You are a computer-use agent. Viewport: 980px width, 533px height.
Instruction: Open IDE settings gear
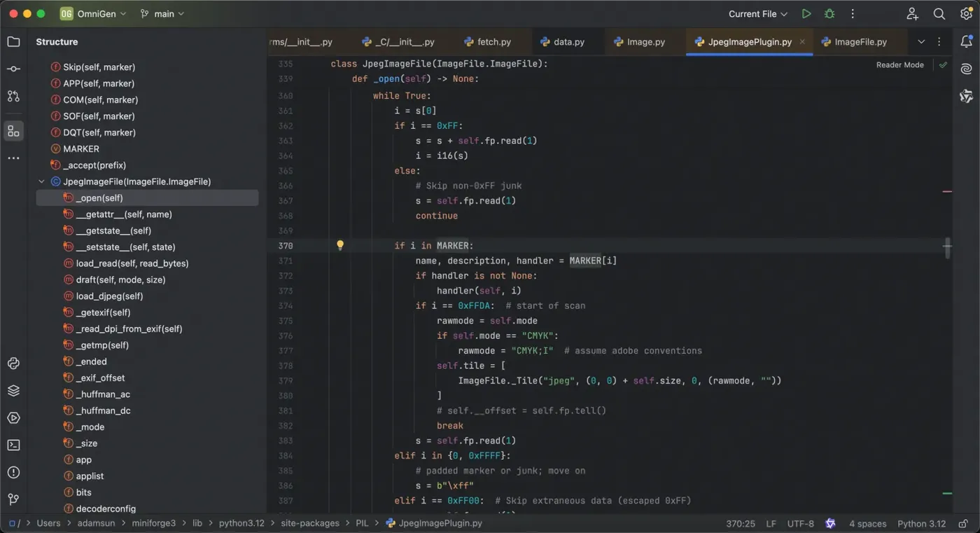point(966,14)
